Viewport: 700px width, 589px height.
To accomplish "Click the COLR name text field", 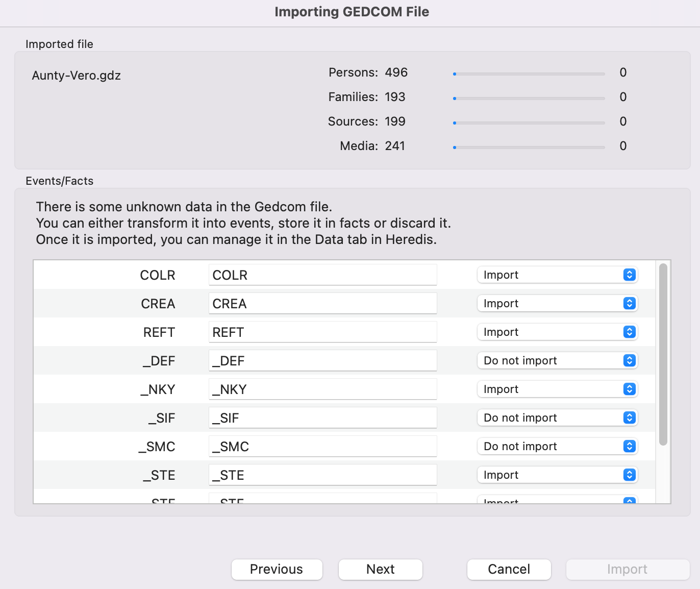I will [x=322, y=275].
